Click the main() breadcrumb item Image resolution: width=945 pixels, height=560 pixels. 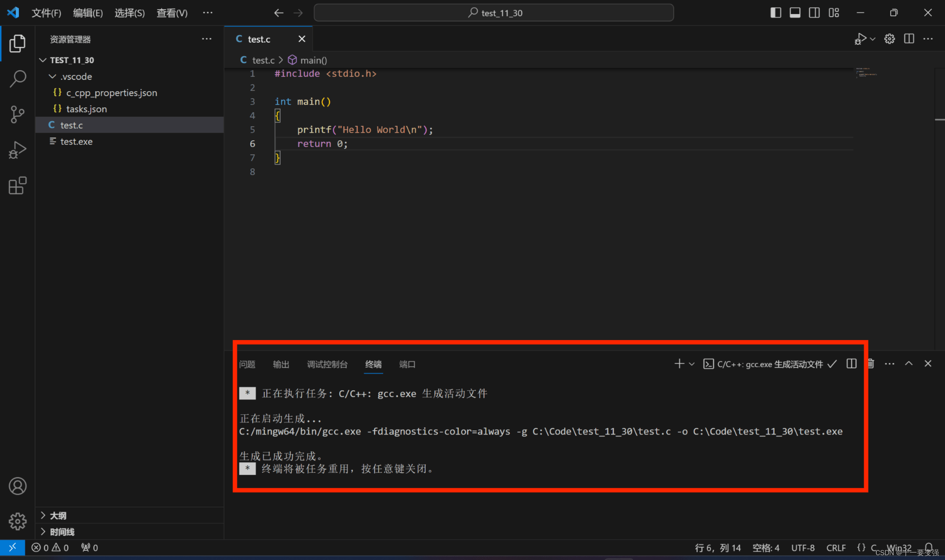[307, 60]
